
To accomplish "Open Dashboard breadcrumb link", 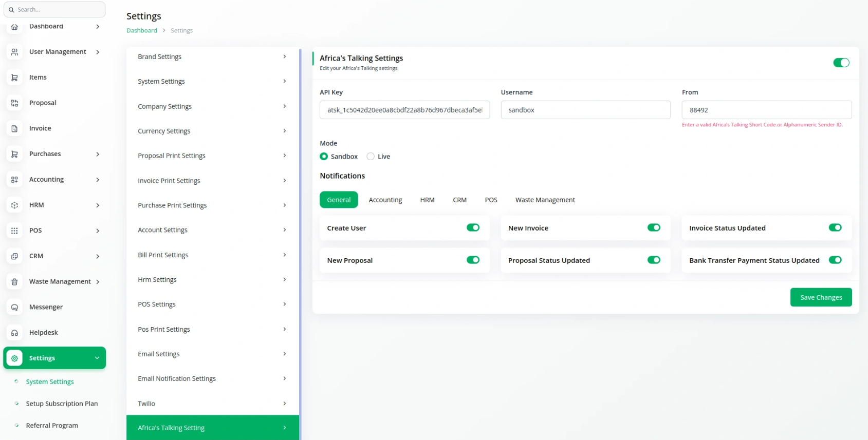I will [142, 30].
